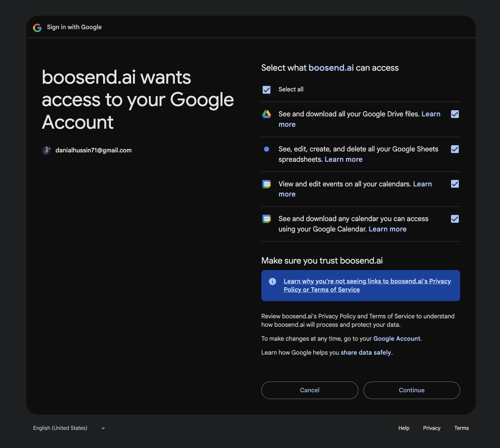
Task: Click danialhussin71's profile avatar
Action: click(47, 150)
